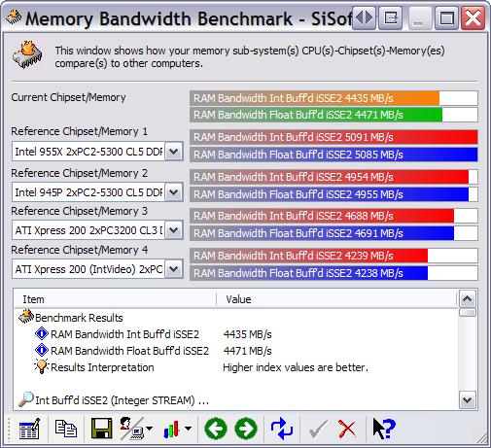Open the user/computer settings toolbar icon

click(x=131, y=429)
